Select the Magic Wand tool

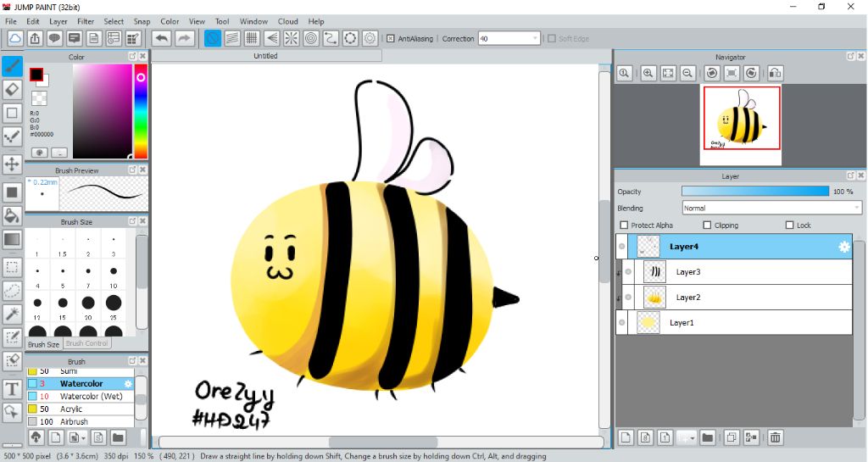pos(12,314)
